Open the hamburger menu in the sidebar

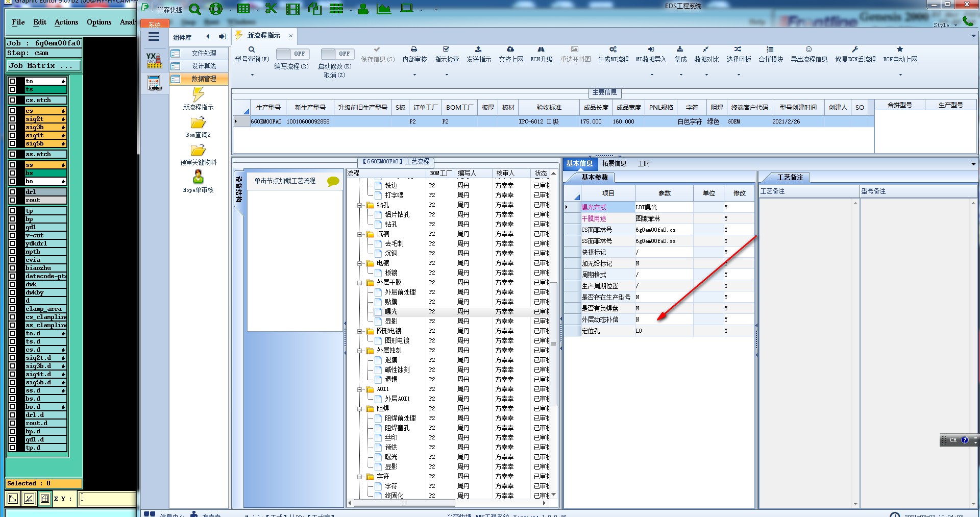154,37
